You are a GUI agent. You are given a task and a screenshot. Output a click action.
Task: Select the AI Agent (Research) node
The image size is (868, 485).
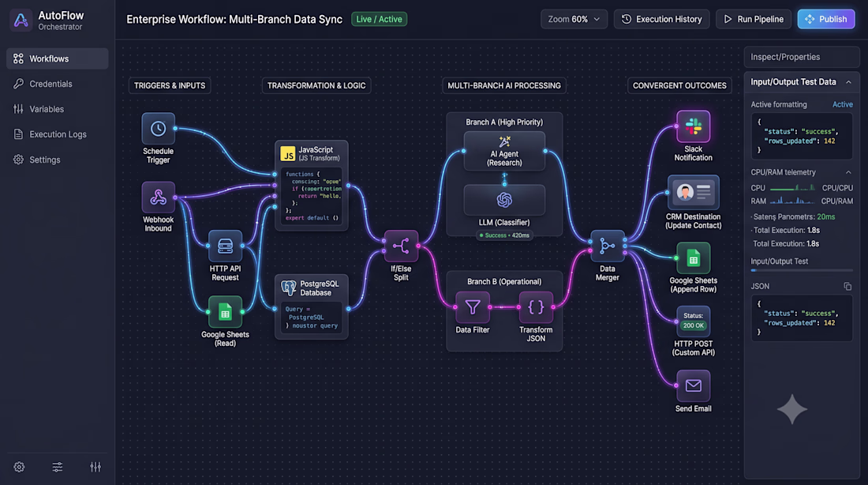504,151
